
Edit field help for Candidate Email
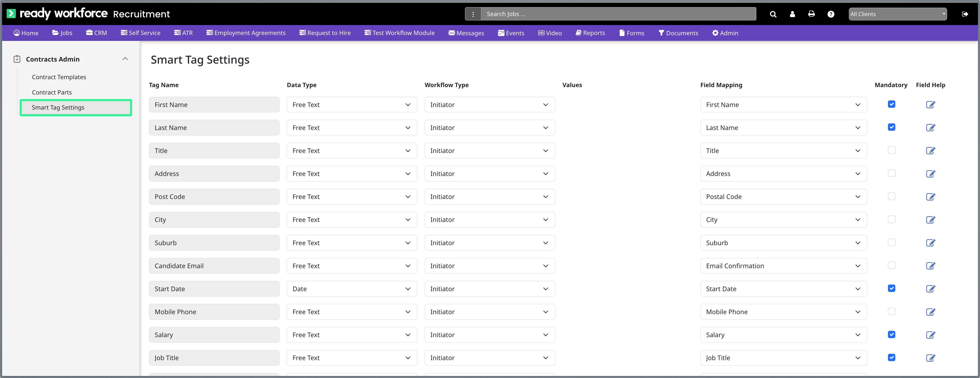[931, 266]
